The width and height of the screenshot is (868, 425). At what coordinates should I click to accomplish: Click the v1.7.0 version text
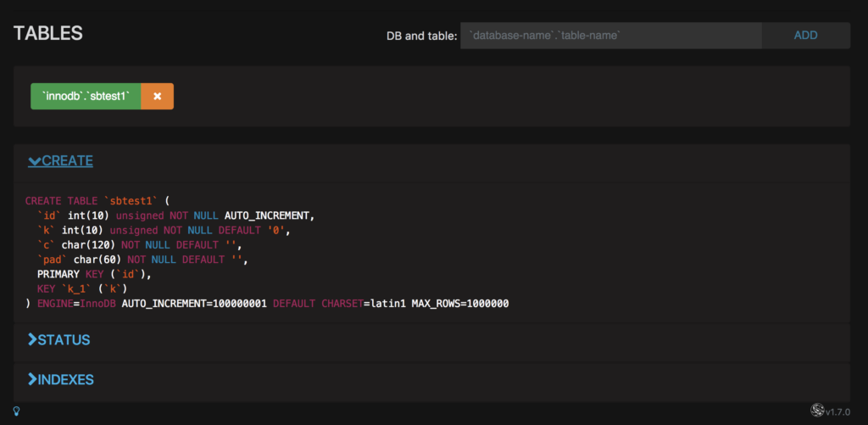(837, 411)
